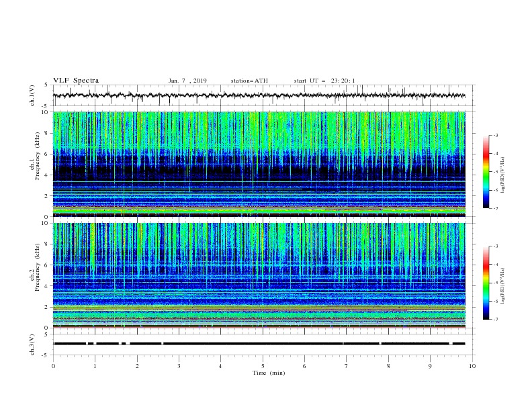Click the ch.1 spectrogram color scale bar
This screenshot has height=411, width=532.
click(x=486, y=172)
